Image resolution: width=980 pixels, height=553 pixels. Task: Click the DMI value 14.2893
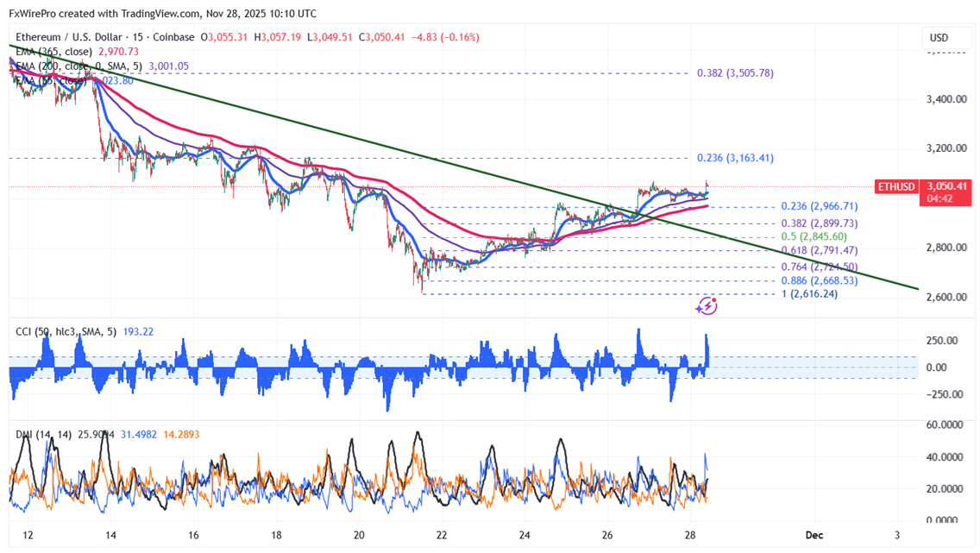click(x=181, y=434)
